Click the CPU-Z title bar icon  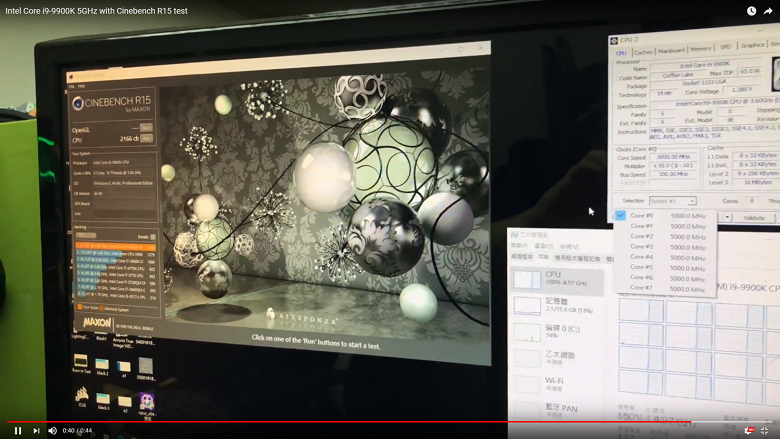tap(614, 41)
